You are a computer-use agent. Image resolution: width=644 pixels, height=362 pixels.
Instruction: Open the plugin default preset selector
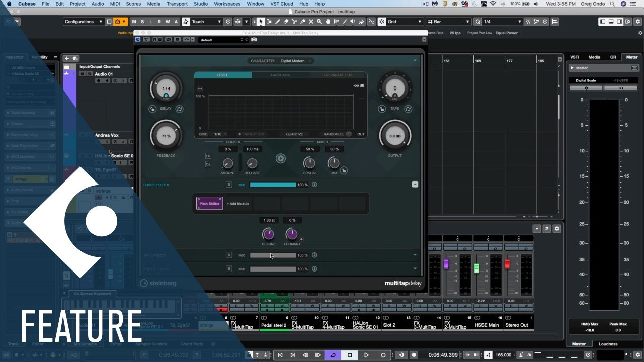pyautogui.click(x=223, y=40)
